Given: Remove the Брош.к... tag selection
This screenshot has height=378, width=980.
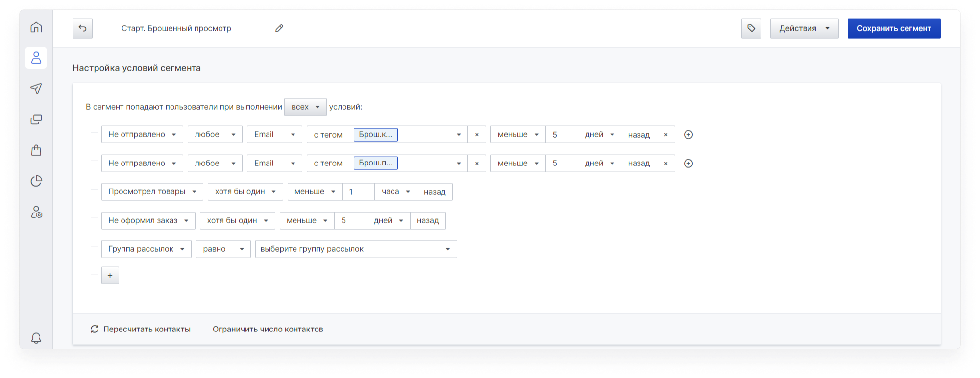Looking at the screenshot, I should pyautogui.click(x=477, y=135).
